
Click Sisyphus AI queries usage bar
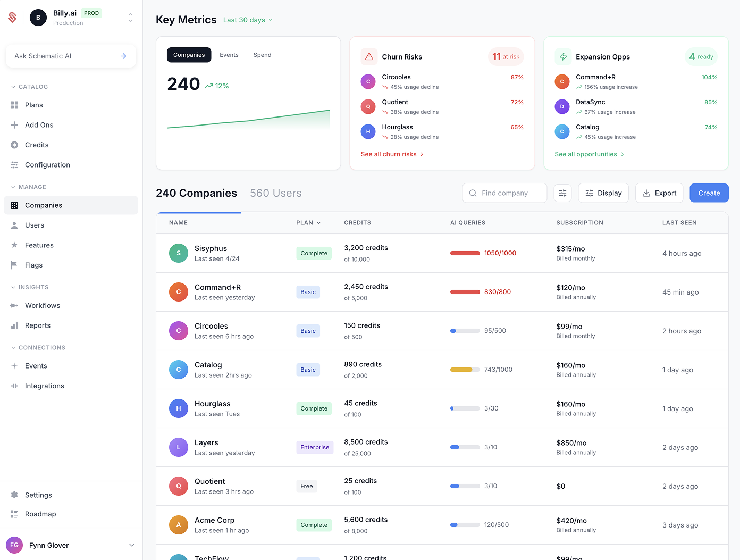point(465,253)
